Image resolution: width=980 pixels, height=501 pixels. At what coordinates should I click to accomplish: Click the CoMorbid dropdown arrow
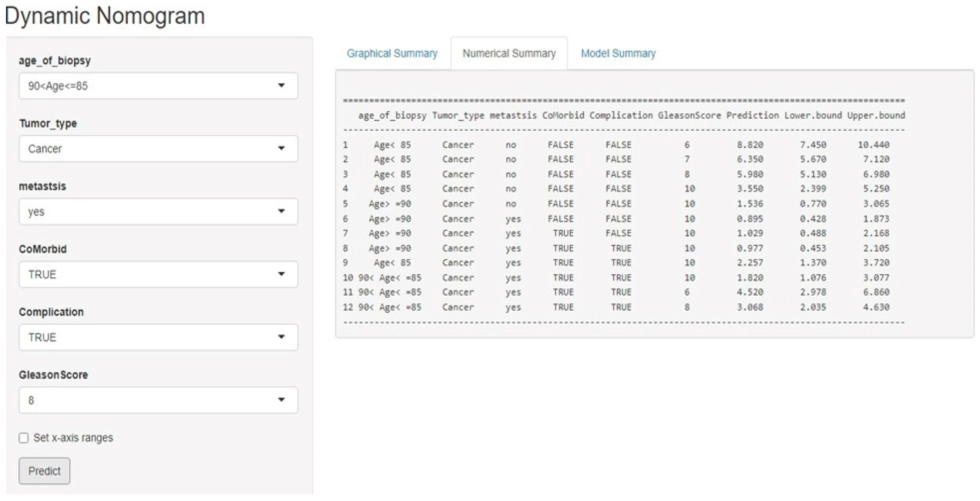click(x=281, y=274)
